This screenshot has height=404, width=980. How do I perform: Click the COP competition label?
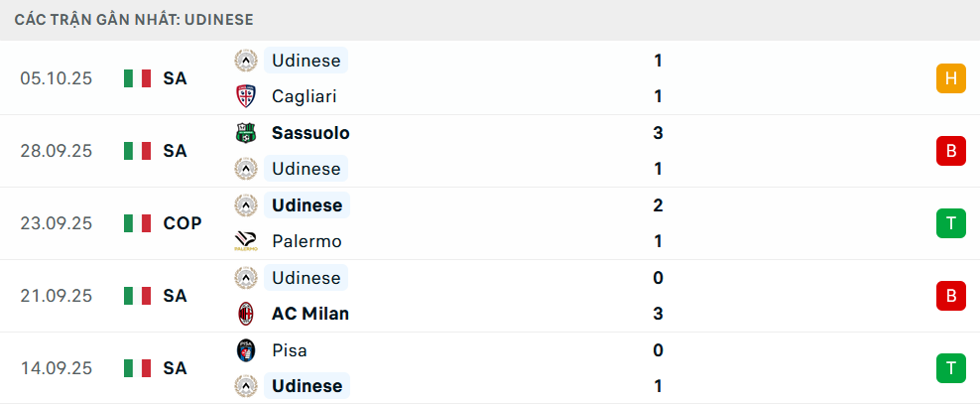click(183, 223)
